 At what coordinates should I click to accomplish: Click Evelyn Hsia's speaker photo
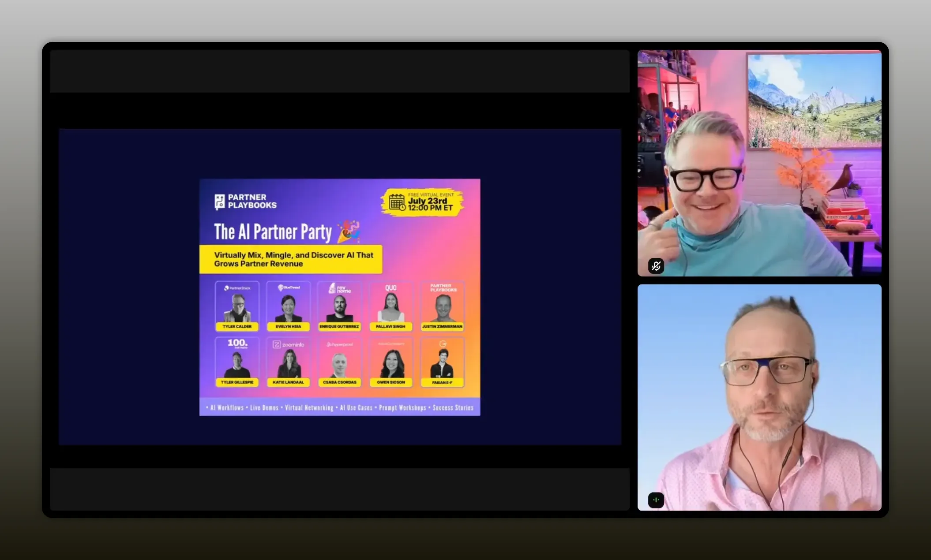[x=289, y=308]
